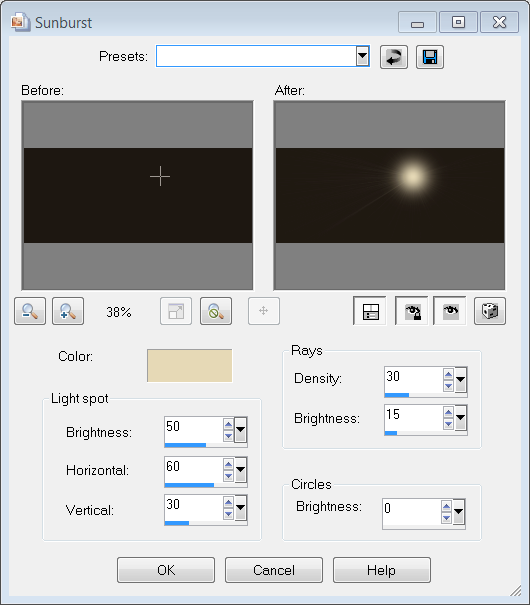Decrease Vertical value with down arrow
Image resolution: width=530 pixels, height=605 pixels.
point(228,514)
